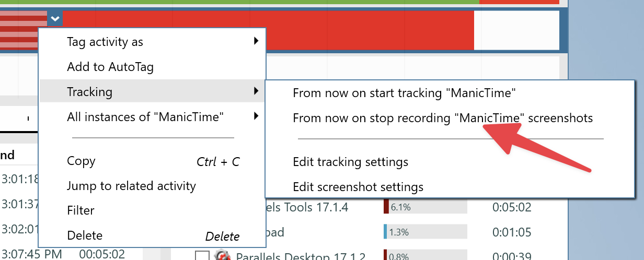644x260 pixels.
Task: Choose "Add to AutoTag" from context menu
Action: tap(110, 67)
